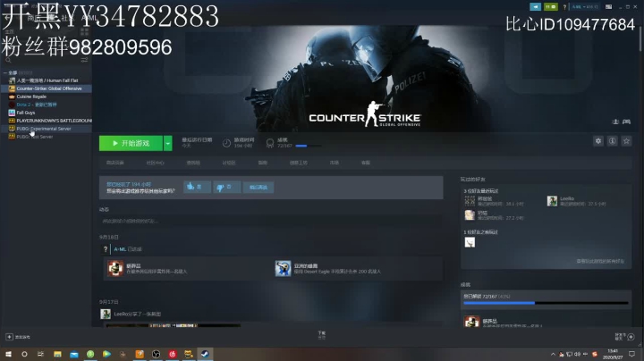644x361 pixels.
Task: Open LeeRo friend entry in friends panel
Action: click(576, 201)
